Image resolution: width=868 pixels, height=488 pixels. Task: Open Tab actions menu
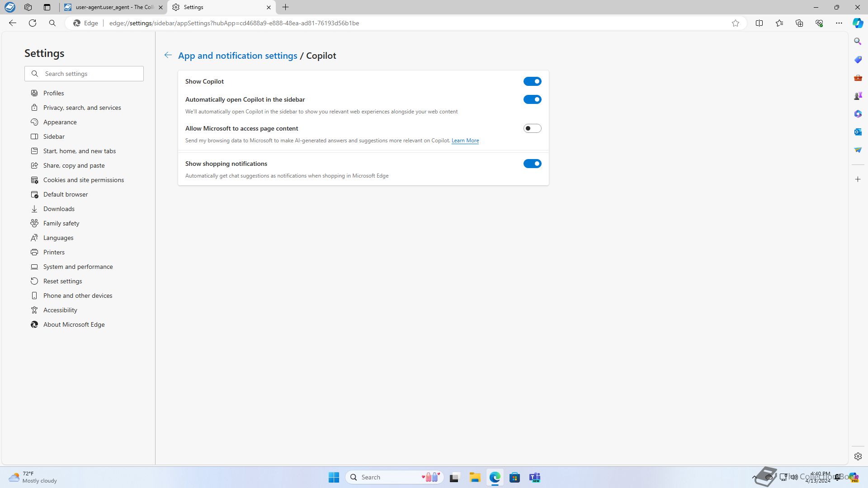(x=47, y=7)
